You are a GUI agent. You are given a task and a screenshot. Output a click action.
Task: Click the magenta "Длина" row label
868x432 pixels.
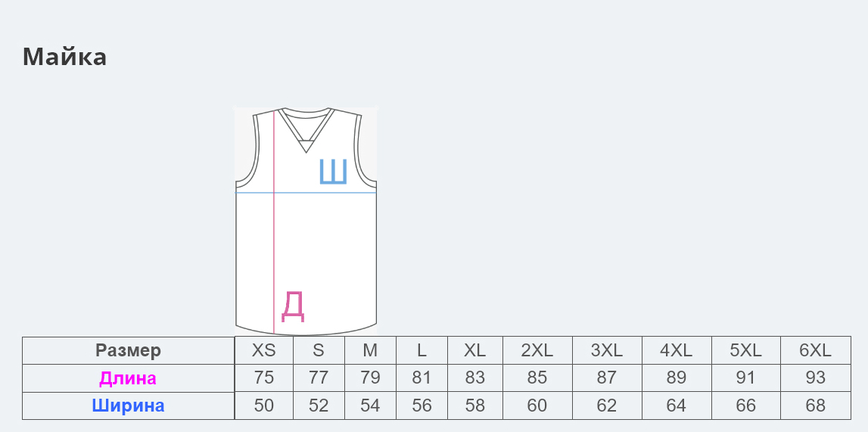(x=128, y=378)
